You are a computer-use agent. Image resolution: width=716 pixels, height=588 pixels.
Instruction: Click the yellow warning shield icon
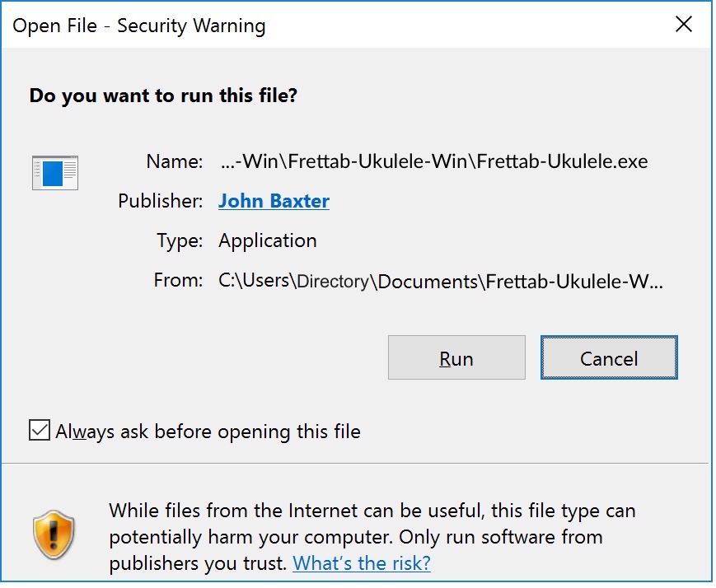54,535
